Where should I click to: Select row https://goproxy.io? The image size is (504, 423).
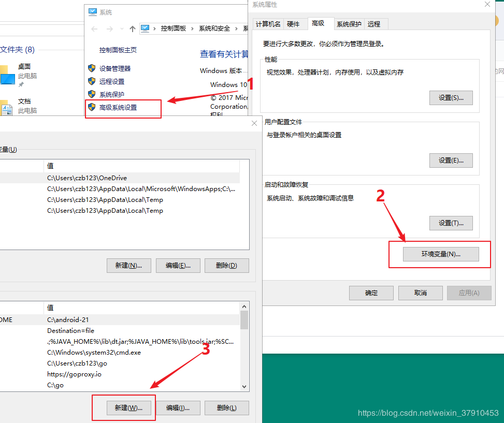120,374
